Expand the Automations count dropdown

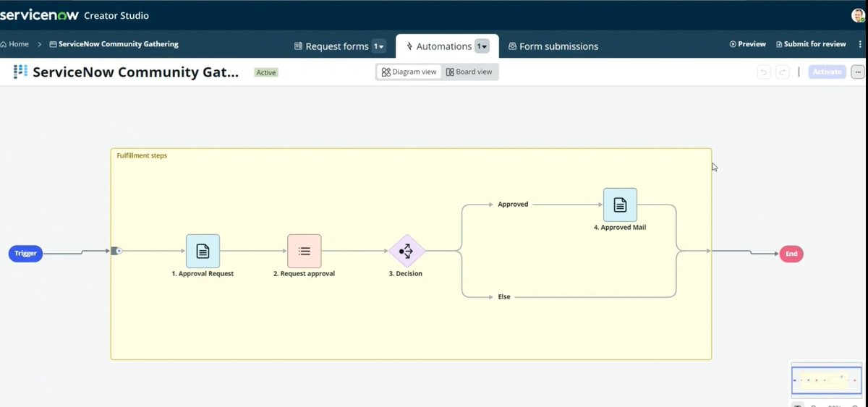[482, 46]
